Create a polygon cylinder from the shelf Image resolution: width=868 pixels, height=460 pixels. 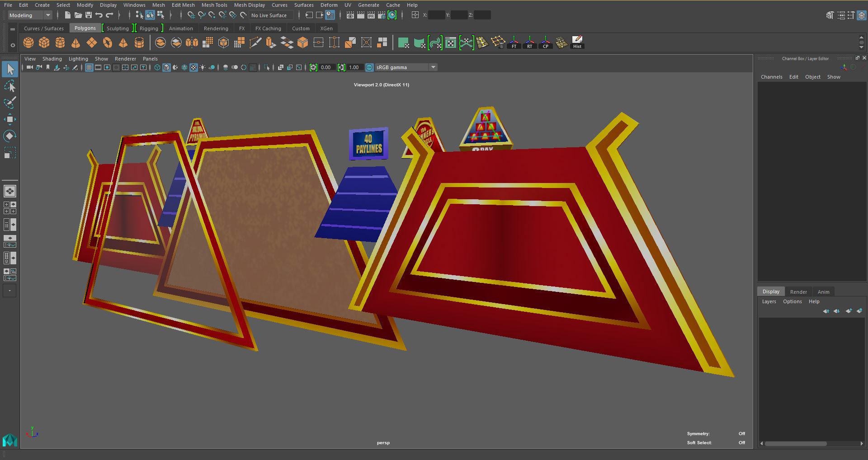60,43
